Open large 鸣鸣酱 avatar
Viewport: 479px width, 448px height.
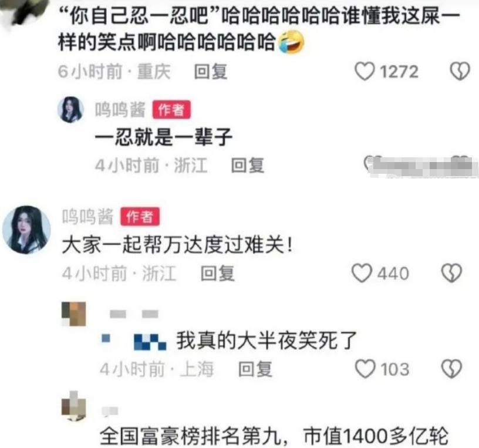(x=26, y=230)
